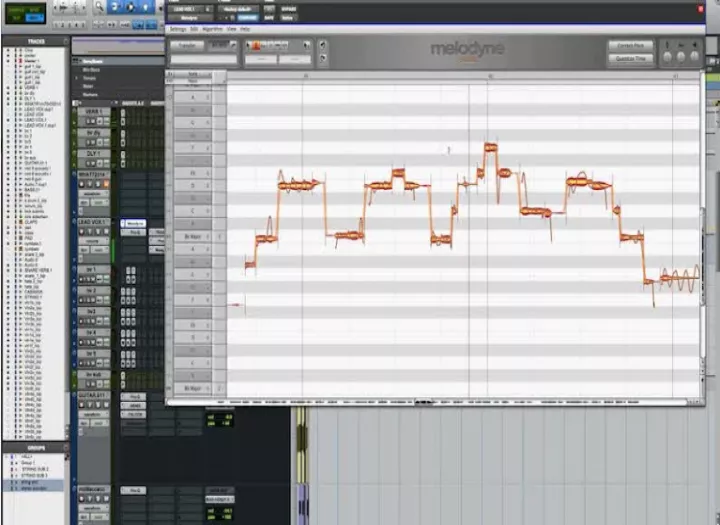Select the GUITARS11 track name
Viewport: 720px width, 525px height.
pos(94,395)
